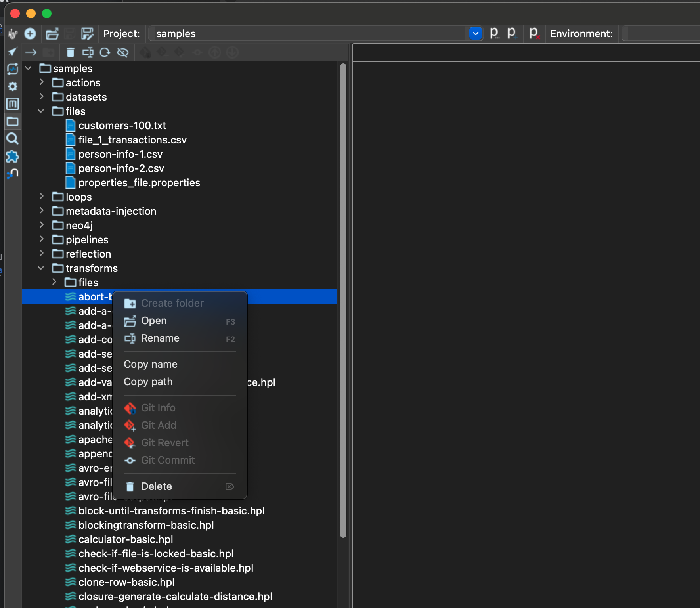
Task: Click the New (plus) icon in toolbar
Action: coord(30,34)
